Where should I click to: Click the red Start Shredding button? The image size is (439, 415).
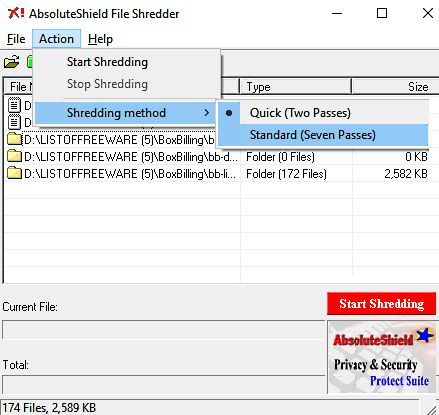[x=381, y=304]
